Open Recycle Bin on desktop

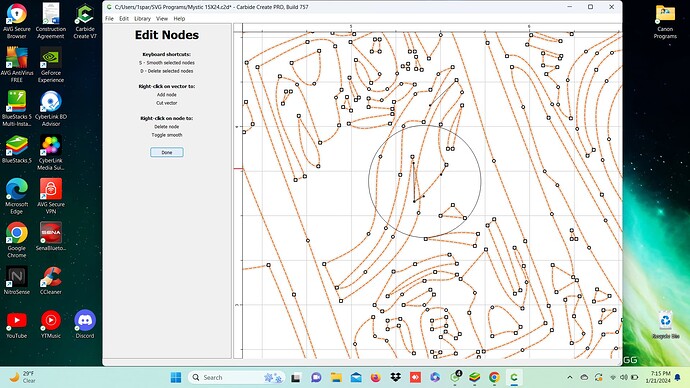(665, 325)
